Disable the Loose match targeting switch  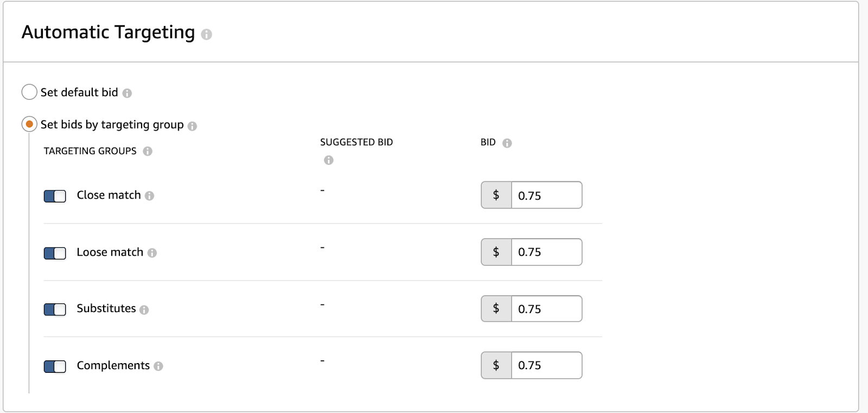click(55, 253)
